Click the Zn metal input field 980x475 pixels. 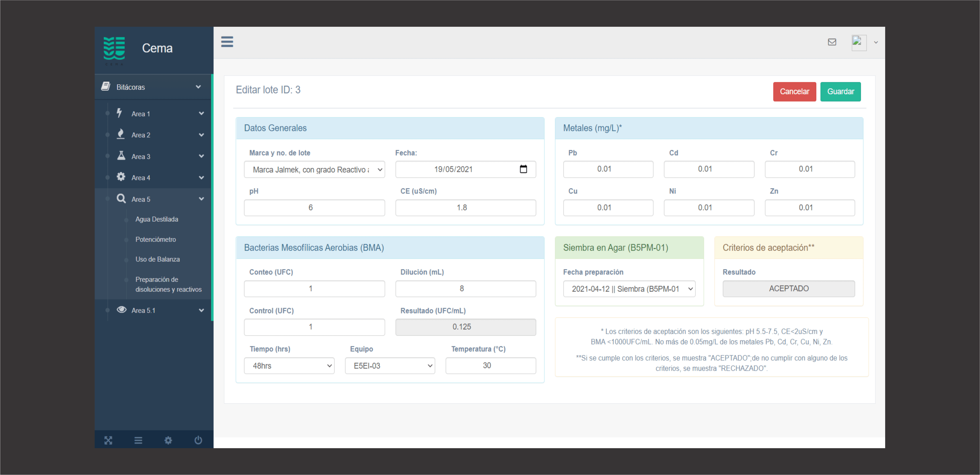coord(810,208)
